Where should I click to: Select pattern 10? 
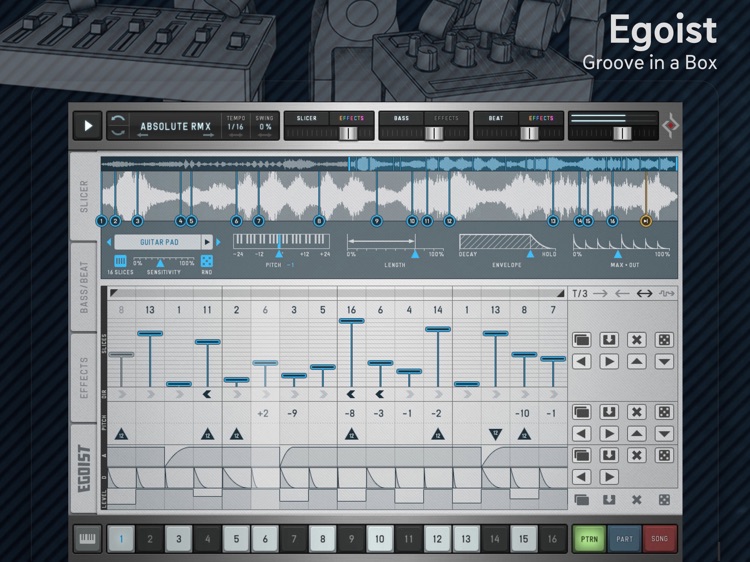pyautogui.click(x=379, y=539)
